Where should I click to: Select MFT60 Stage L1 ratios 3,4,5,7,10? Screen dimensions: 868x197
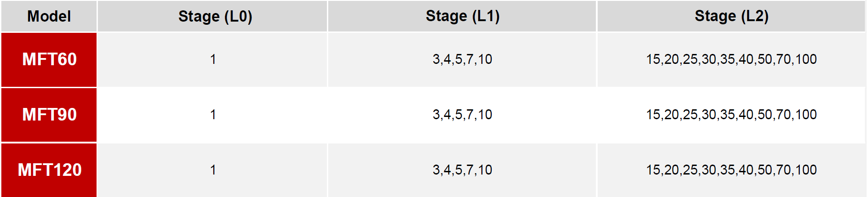(x=462, y=59)
